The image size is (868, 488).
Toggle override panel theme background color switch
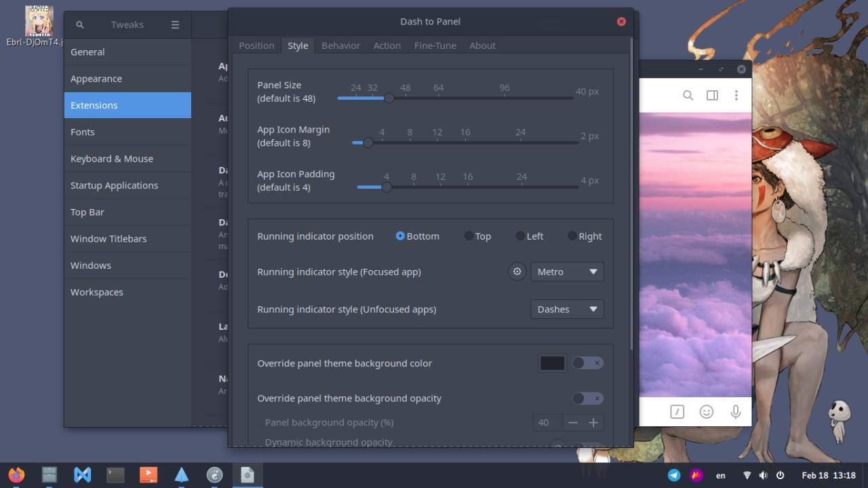(587, 363)
